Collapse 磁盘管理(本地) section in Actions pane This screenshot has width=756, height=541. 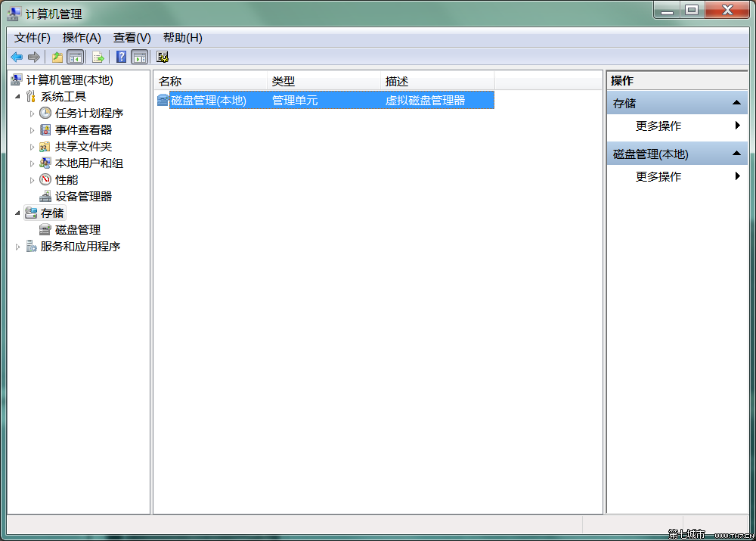coord(736,153)
